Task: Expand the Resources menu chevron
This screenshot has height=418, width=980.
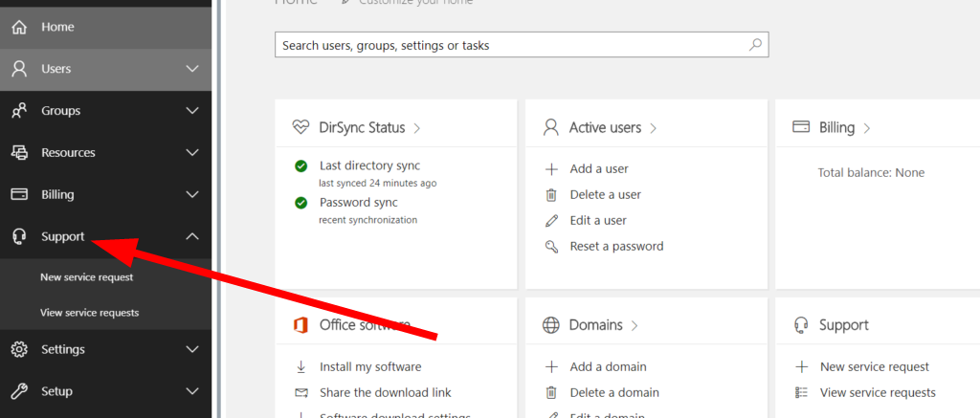Action: (x=192, y=152)
